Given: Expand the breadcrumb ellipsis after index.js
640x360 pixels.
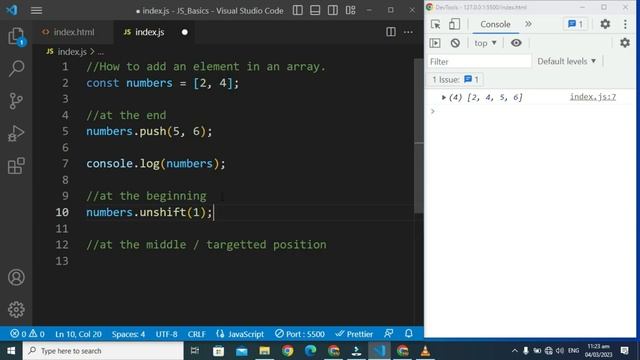Looking at the screenshot, I should (101, 52).
